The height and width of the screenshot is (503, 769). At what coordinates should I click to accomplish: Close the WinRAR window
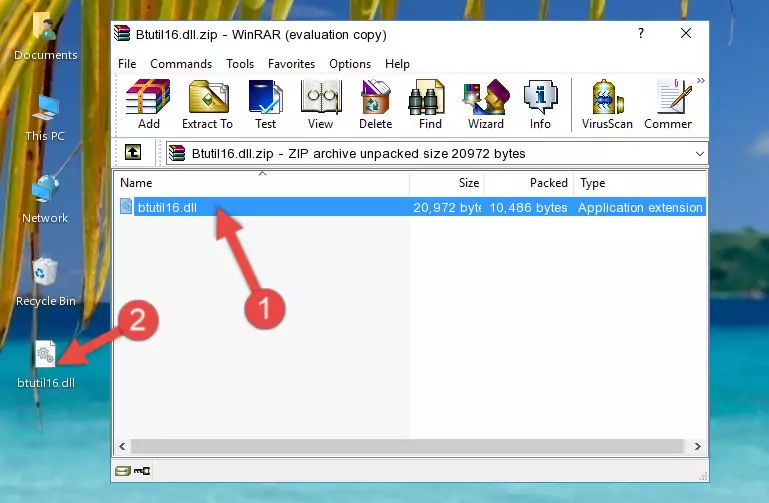click(x=686, y=33)
